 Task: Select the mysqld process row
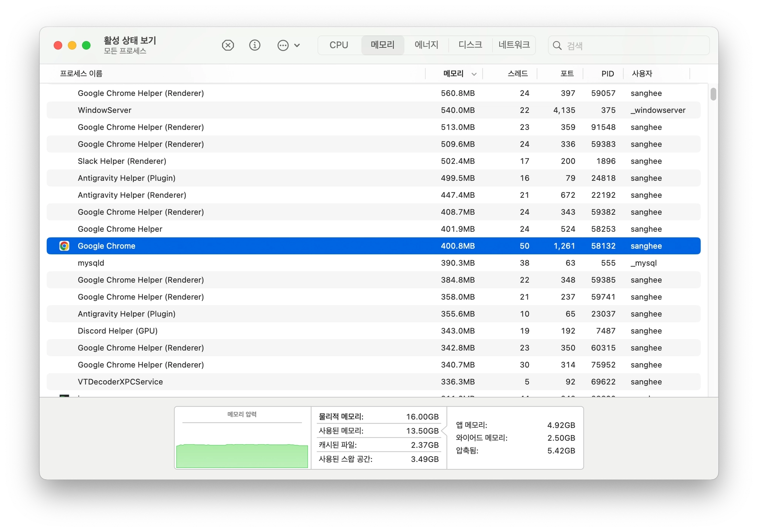373,263
